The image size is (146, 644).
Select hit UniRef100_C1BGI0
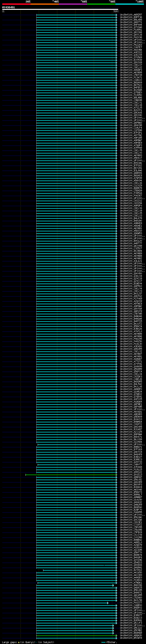point(131,80)
